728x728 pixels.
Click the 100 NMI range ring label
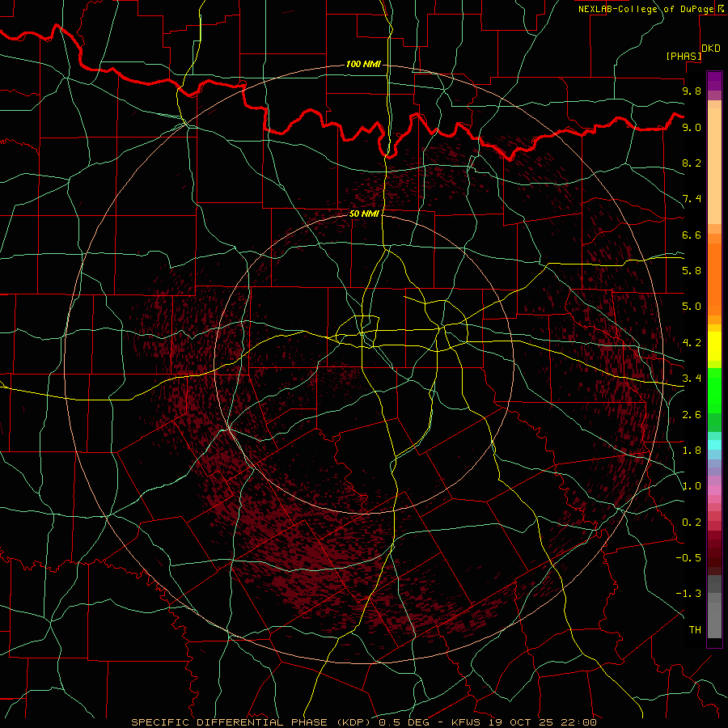click(363, 64)
